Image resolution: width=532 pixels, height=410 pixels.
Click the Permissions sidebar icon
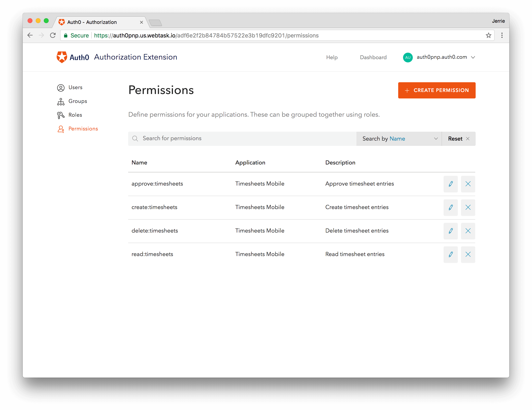click(61, 129)
